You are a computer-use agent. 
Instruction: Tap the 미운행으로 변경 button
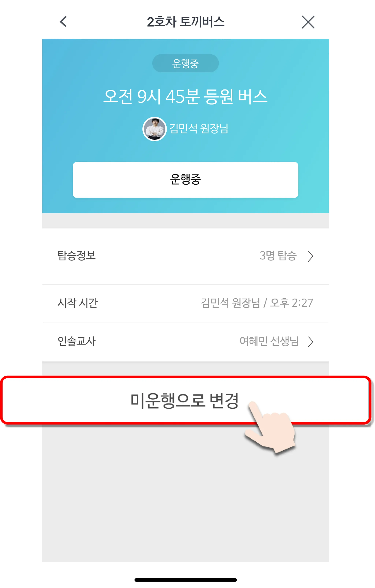[185, 400]
